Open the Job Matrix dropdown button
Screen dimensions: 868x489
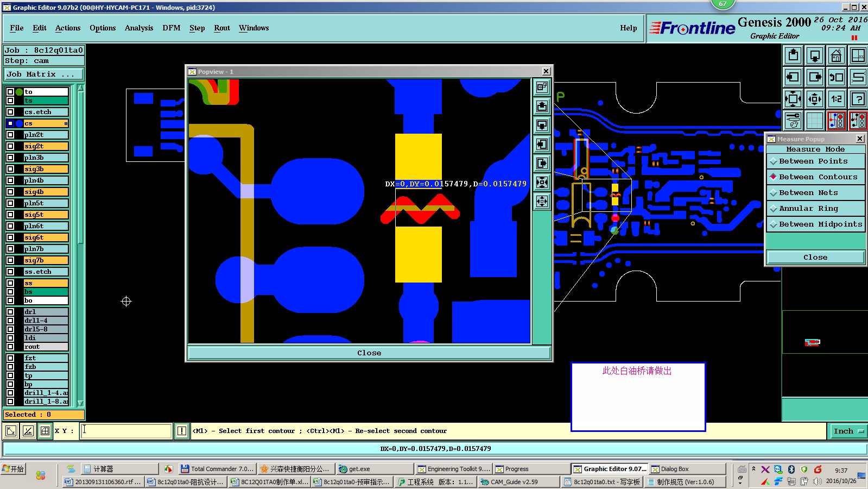click(x=44, y=74)
